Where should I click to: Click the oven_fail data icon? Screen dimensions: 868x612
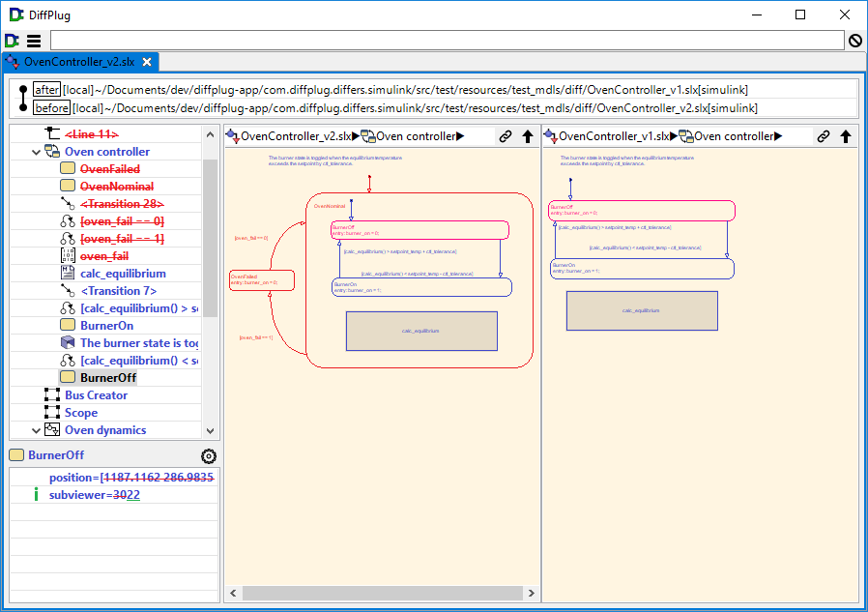(68, 255)
